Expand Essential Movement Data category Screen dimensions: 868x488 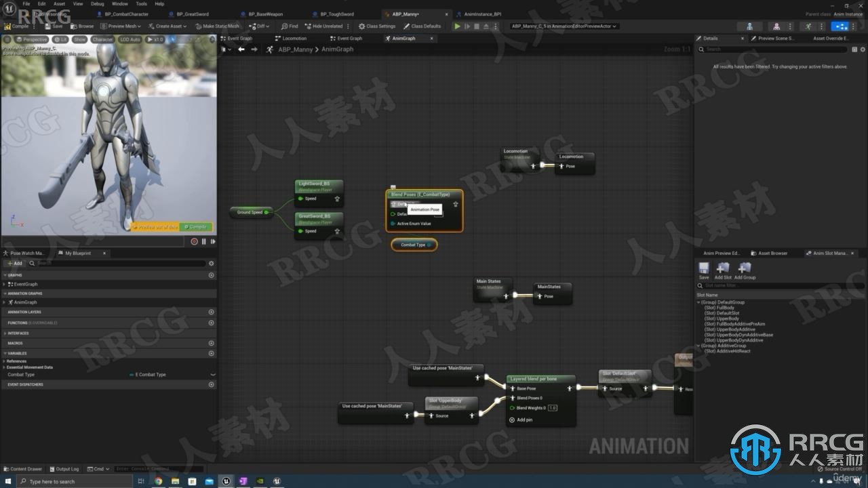tap(5, 367)
